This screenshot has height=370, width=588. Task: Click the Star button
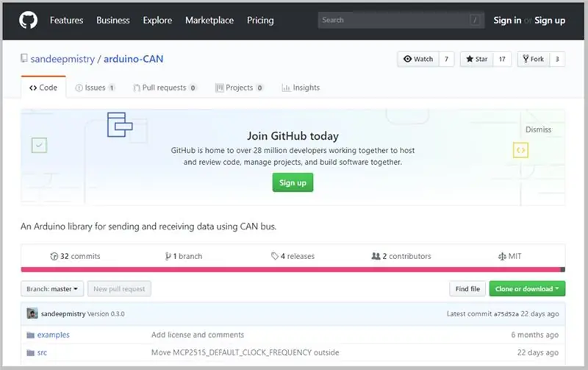click(476, 59)
